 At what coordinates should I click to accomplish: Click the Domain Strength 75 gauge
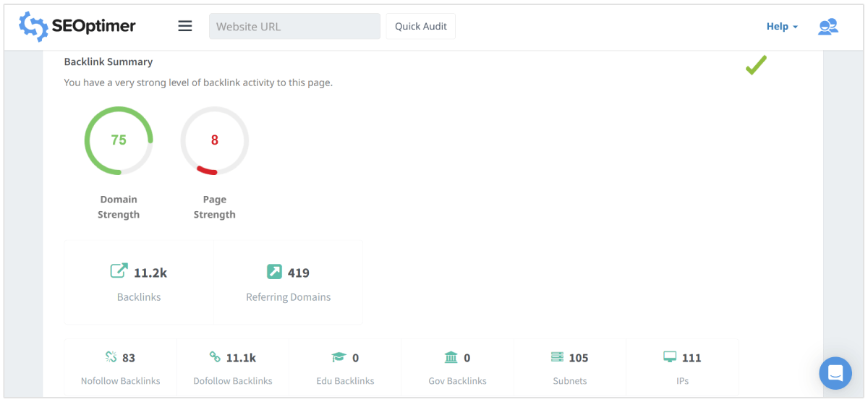pyautogui.click(x=119, y=140)
